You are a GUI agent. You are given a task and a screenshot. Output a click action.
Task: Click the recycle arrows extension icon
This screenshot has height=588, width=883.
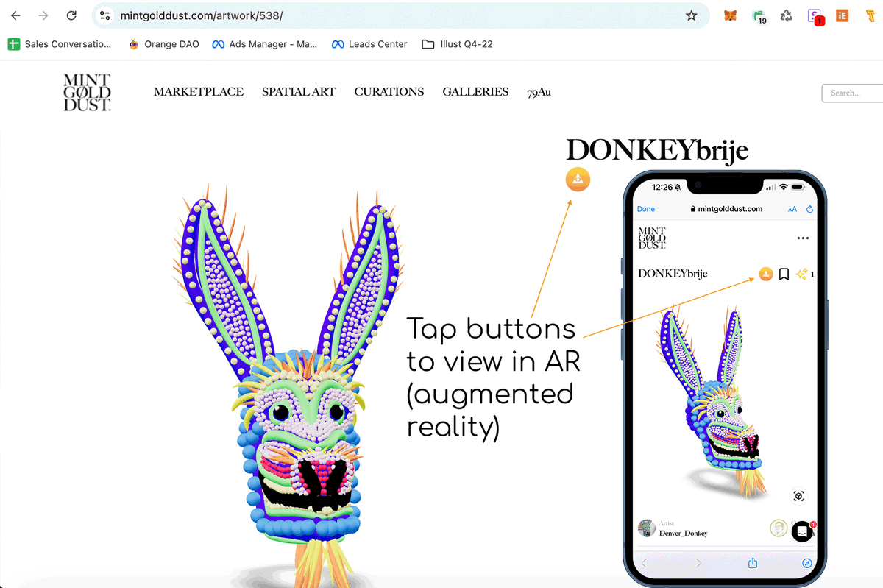click(x=787, y=15)
